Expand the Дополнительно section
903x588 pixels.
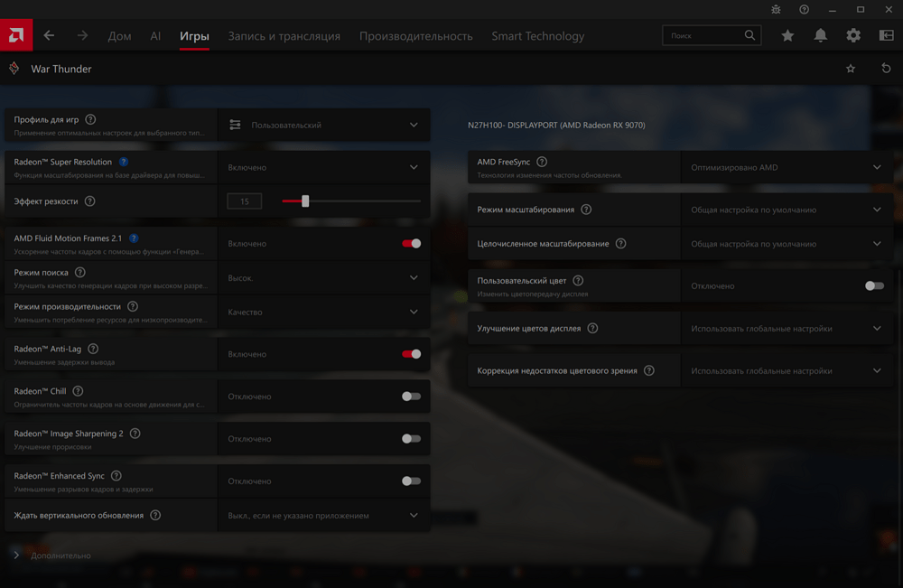52,555
